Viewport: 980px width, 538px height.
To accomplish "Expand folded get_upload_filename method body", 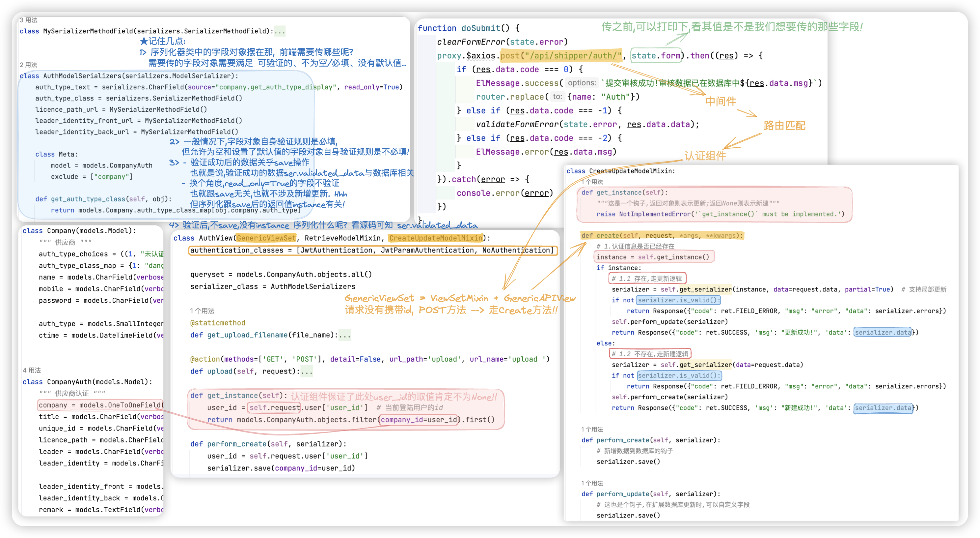I will coord(345,335).
